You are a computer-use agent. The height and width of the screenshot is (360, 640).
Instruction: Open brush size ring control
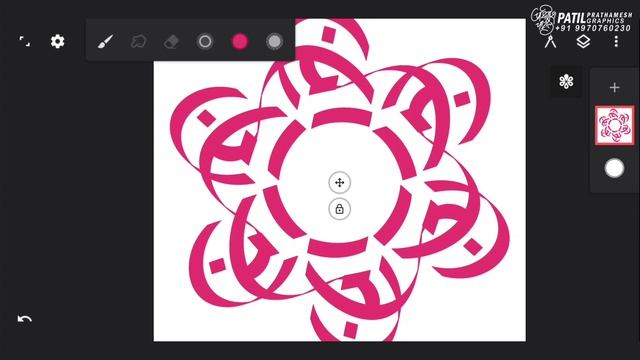pos(205,41)
